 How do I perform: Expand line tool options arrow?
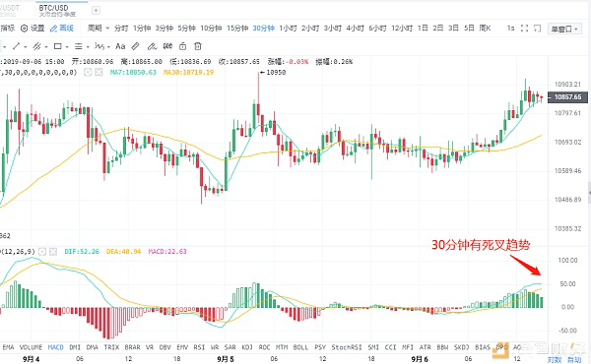click(26, 47)
